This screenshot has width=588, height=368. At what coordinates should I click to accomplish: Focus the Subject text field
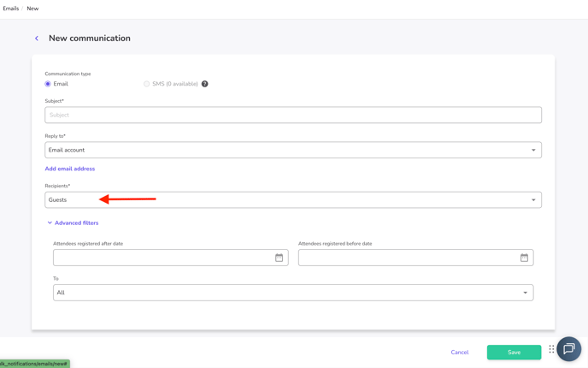point(293,115)
